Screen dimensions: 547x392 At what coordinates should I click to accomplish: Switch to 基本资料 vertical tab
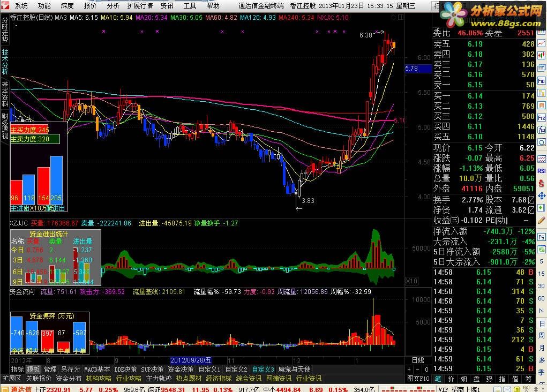(5, 94)
